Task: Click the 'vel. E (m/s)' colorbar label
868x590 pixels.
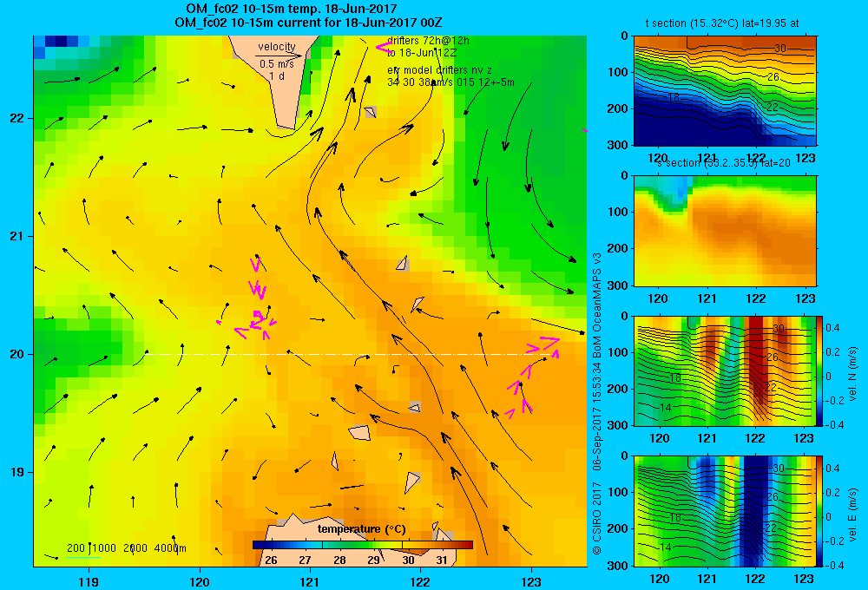Action: (x=853, y=514)
